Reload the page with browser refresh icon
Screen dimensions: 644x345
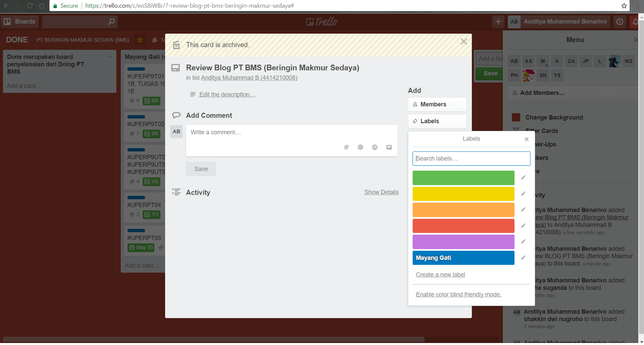pyautogui.click(x=30, y=6)
